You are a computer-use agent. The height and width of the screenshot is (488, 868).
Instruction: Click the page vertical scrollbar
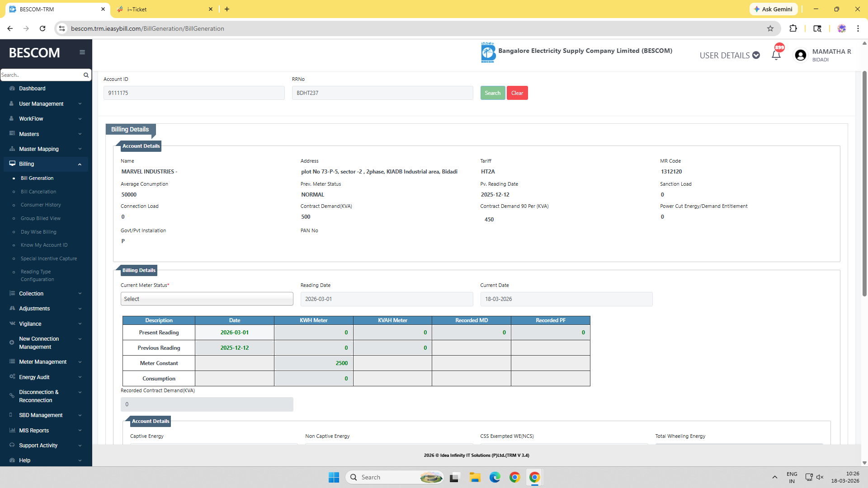coord(864,181)
